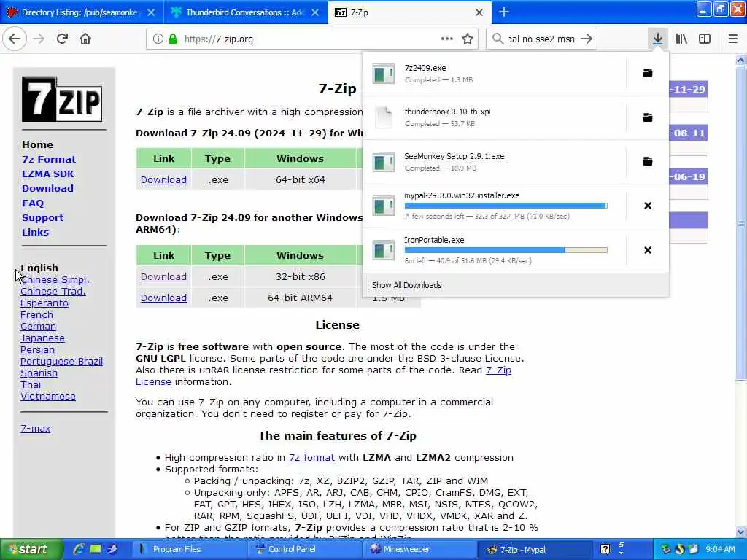Open LZMA SDK sidebar link
Screen dimensions: 747x560
(x=47, y=174)
